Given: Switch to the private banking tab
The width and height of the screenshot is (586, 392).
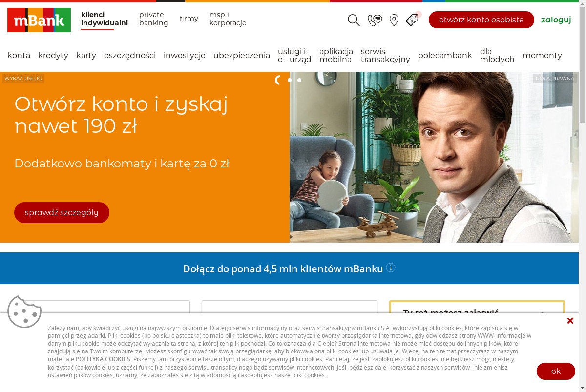Looking at the screenshot, I should (154, 19).
